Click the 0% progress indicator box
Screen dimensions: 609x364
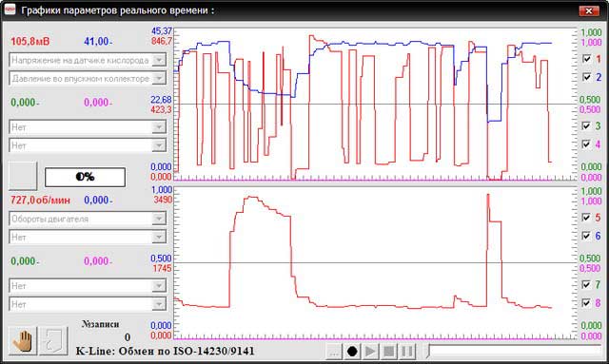(85, 178)
